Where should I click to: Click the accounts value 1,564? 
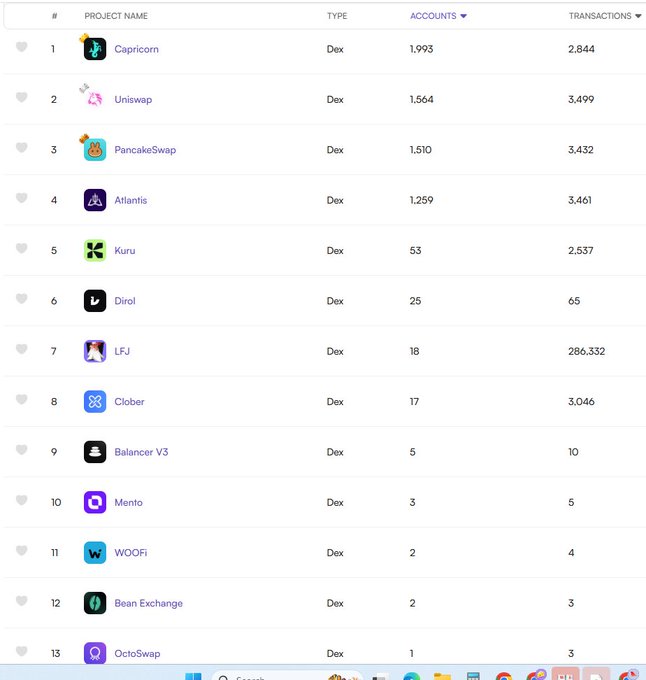(x=421, y=99)
